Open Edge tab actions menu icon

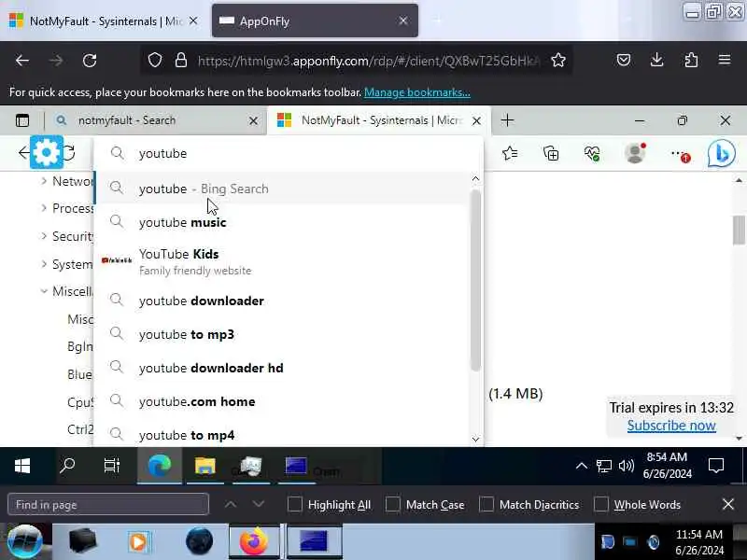pyautogui.click(x=22, y=120)
